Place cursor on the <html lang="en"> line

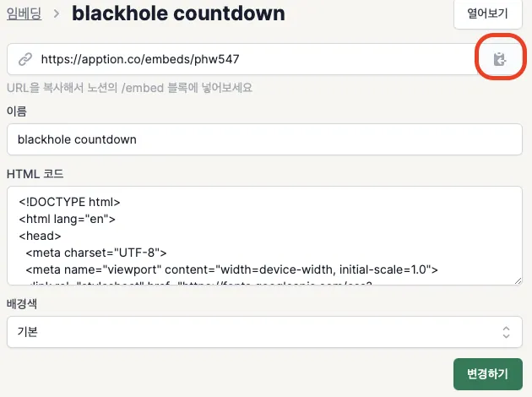pyautogui.click(x=67, y=220)
